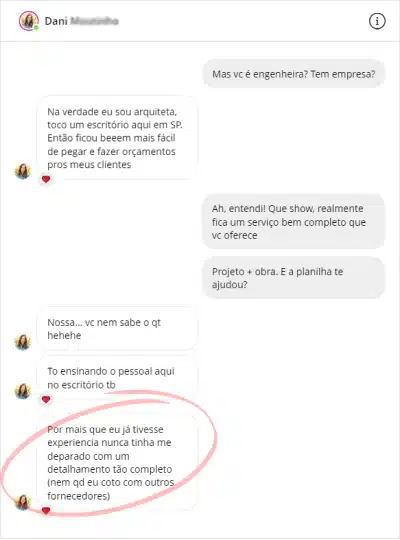Click avatar beside 'To ensinando o pessoal' message
The image size is (400, 540).
point(23,391)
